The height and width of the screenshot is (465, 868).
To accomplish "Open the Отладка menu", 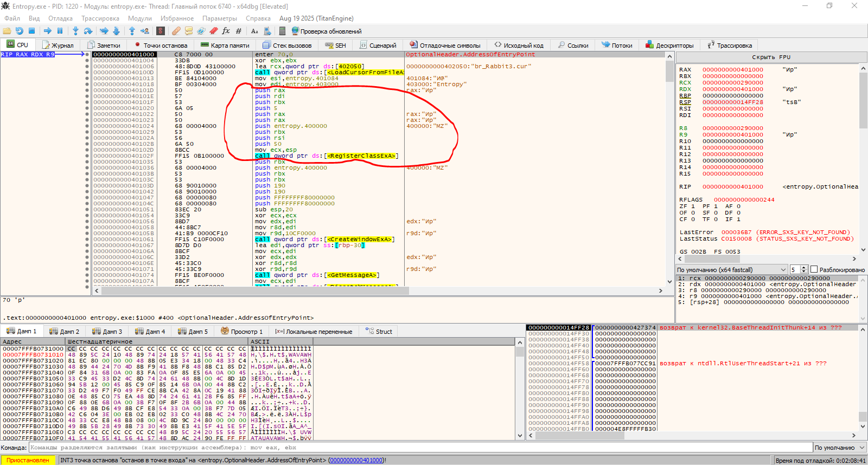I will tap(60, 18).
